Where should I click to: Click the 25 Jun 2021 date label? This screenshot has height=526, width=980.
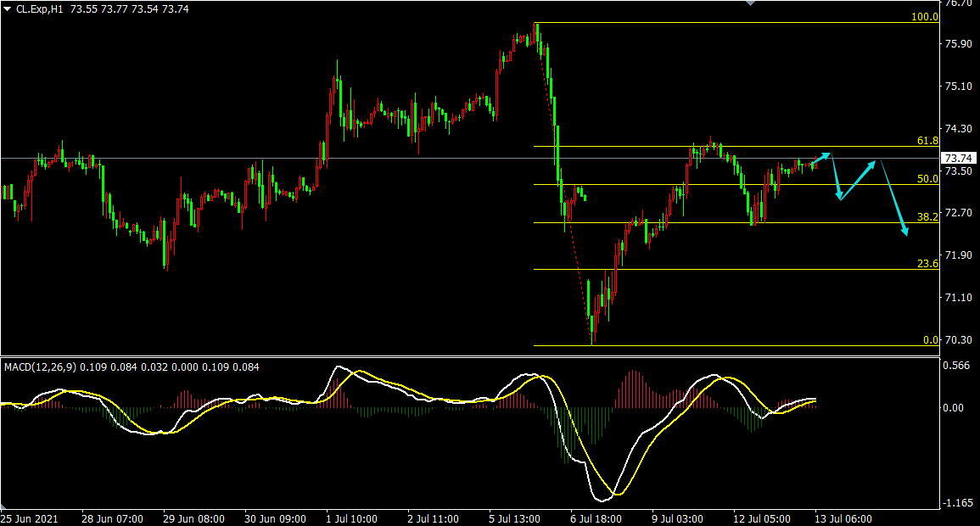30,519
